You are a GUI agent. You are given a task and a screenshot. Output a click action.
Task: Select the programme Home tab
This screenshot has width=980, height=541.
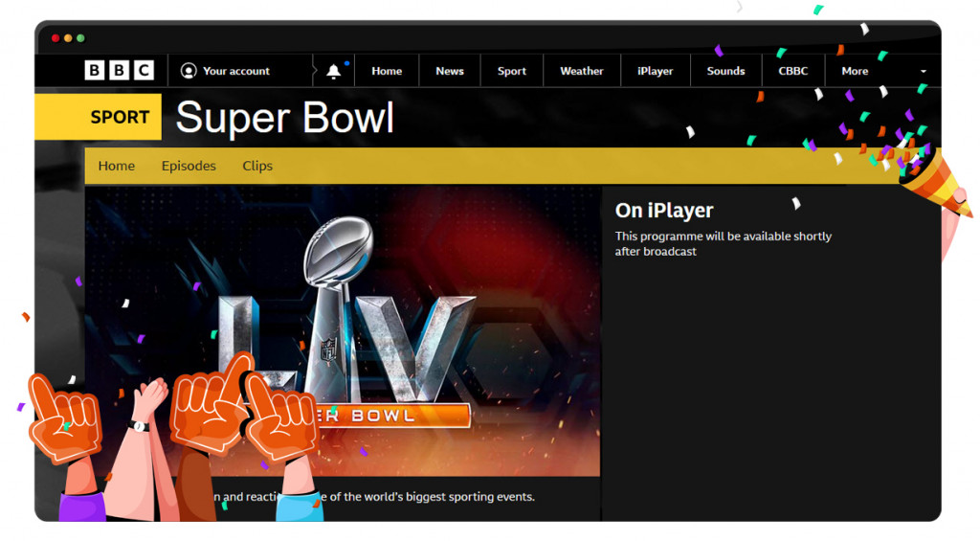point(116,166)
